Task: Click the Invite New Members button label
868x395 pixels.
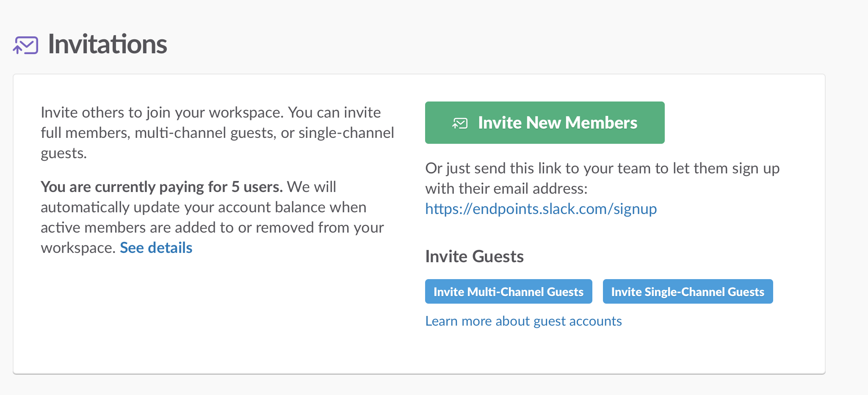Action: (x=558, y=123)
